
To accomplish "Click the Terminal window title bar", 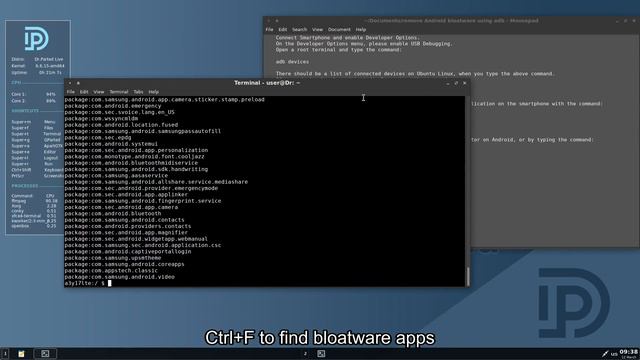I will coord(267,83).
